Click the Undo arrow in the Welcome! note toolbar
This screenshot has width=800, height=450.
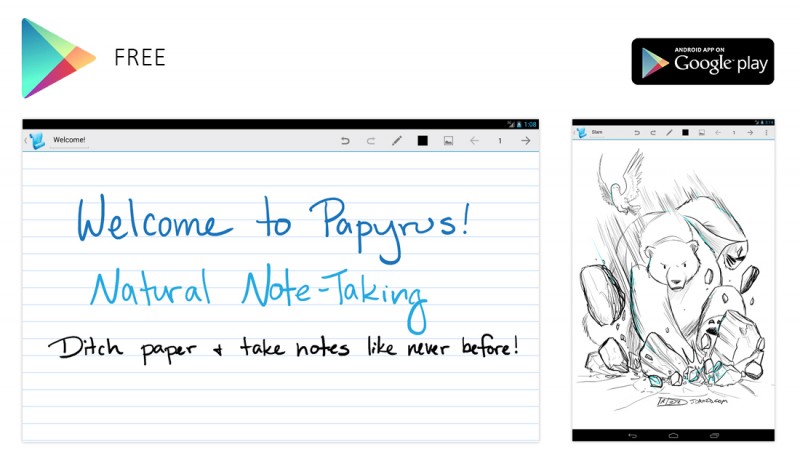(345, 141)
